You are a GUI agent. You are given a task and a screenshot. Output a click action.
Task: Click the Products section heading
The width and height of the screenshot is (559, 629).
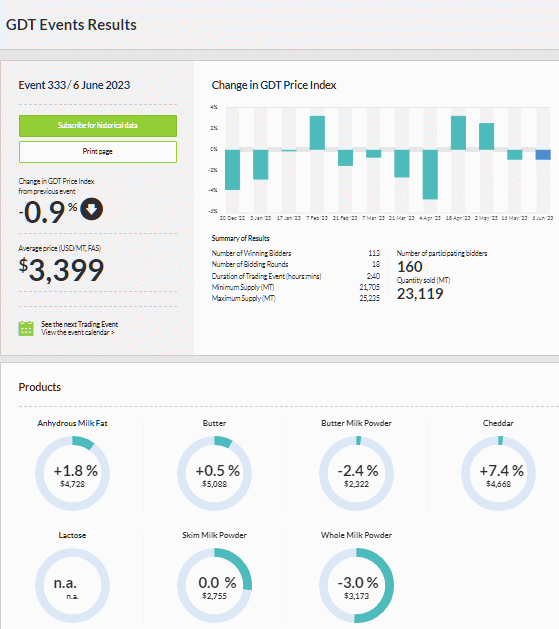point(40,387)
